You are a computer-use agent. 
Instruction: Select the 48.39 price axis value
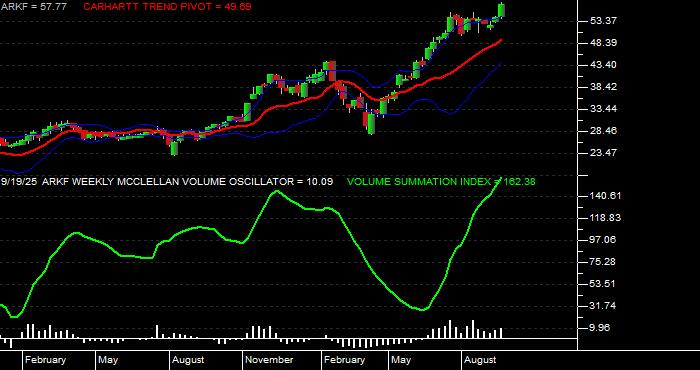603,43
